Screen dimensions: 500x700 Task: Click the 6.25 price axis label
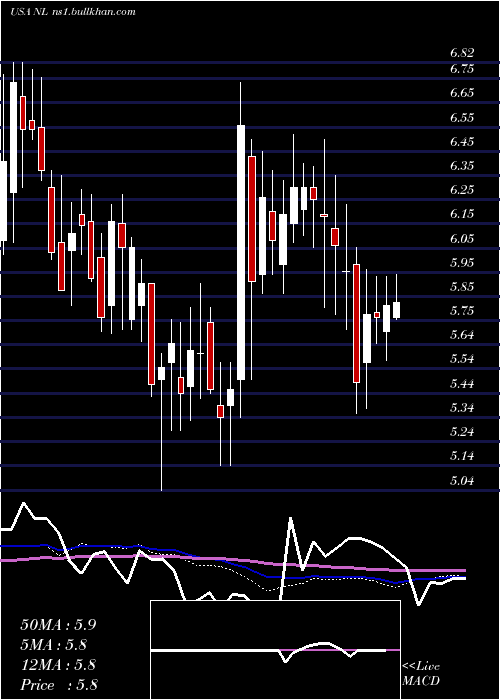pos(462,190)
